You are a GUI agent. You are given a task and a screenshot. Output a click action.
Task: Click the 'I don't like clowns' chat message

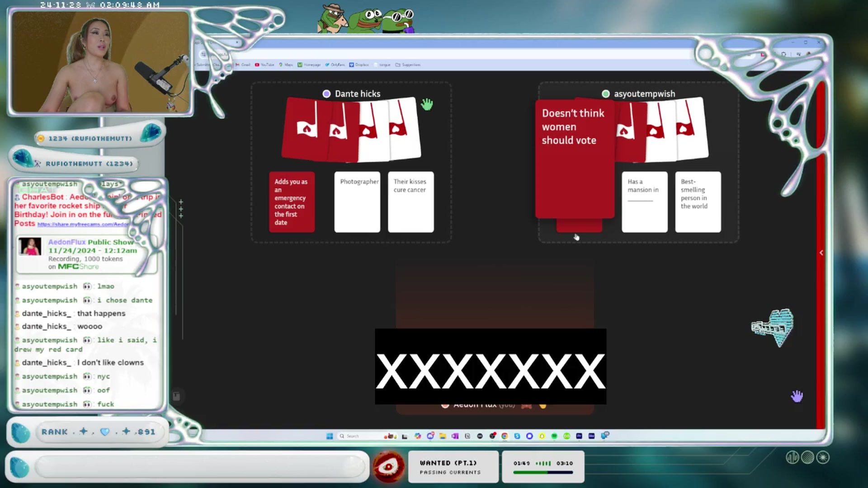[110, 362]
